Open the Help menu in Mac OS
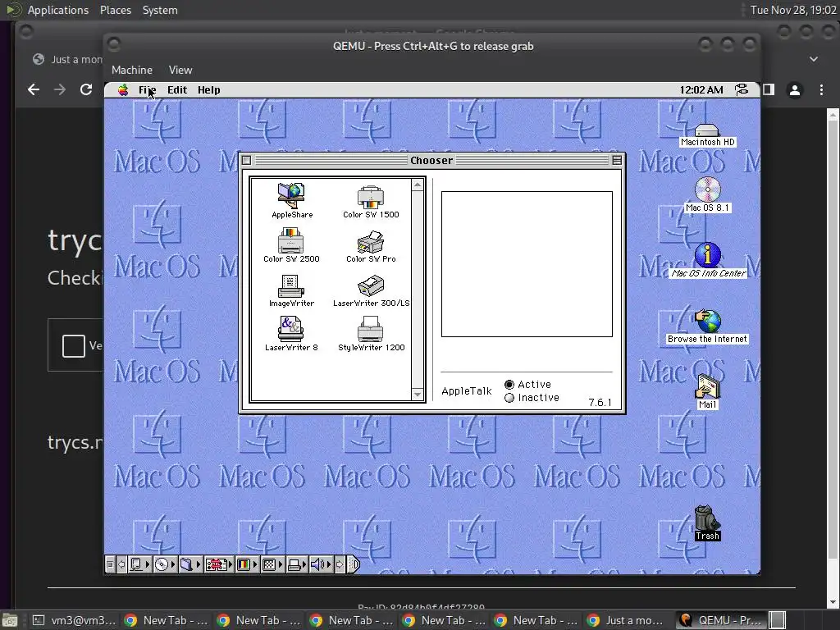The width and height of the screenshot is (840, 630). pyautogui.click(x=209, y=90)
